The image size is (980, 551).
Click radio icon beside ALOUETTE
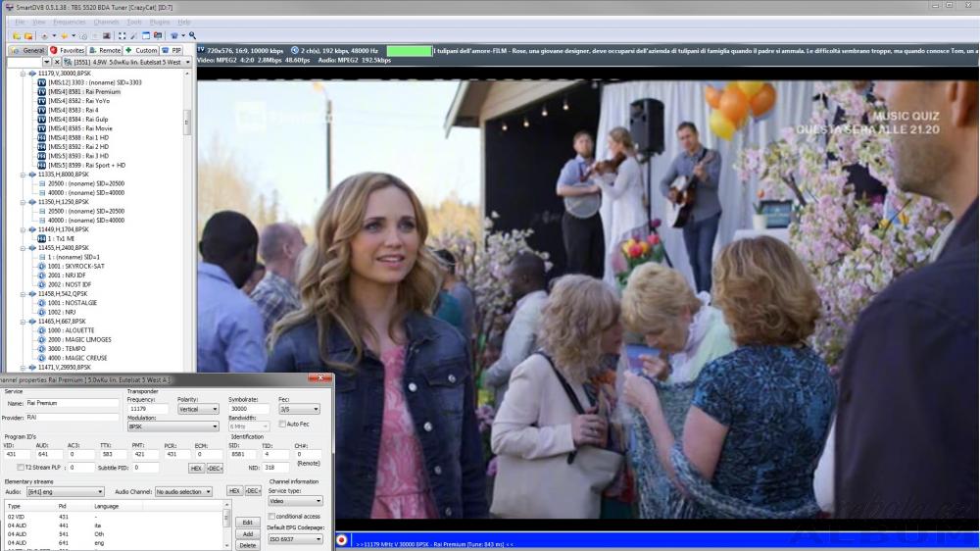(x=42, y=330)
